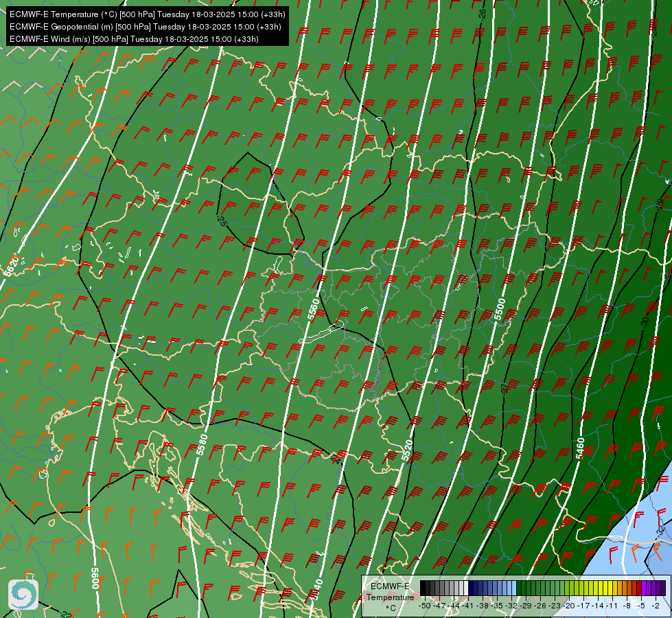672x618 pixels.
Task: Click the -38 tick label on colorbar
Action: [483, 606]
